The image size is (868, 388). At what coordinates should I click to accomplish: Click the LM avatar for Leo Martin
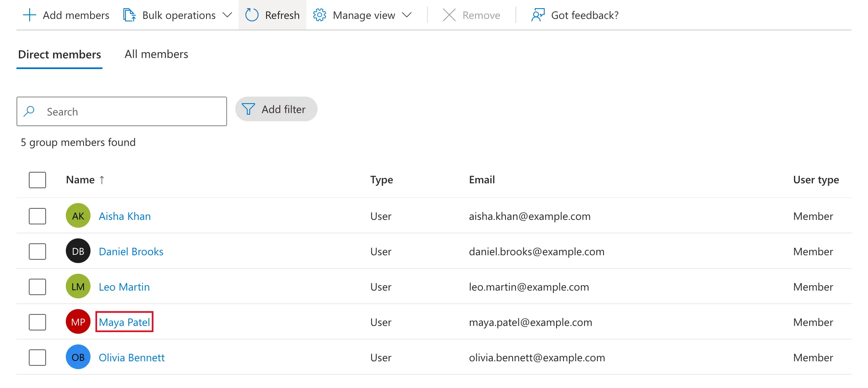(x=78, y=286)
